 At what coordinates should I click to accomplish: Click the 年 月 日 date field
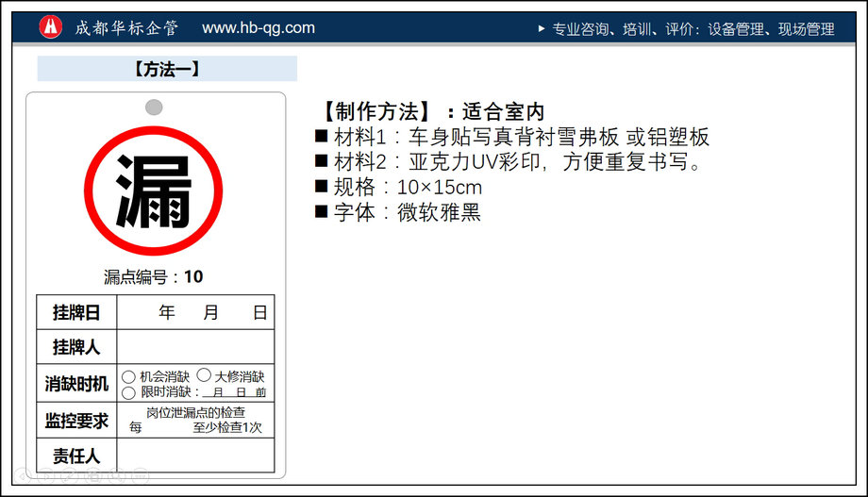click(195, 312)
